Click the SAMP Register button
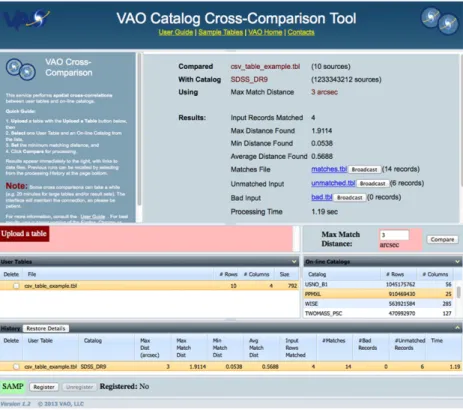Screen dimensions: 463x410 point(44,387)
